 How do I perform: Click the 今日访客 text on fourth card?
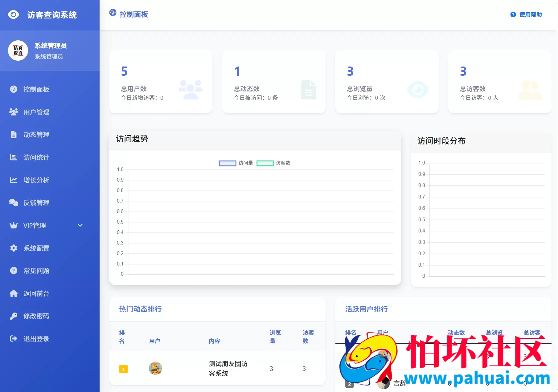tap(479, 98)
